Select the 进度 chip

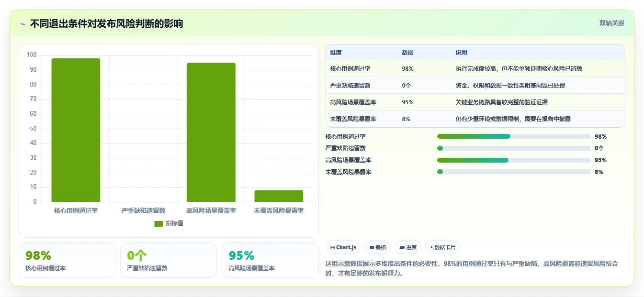(x=408, y=247)
